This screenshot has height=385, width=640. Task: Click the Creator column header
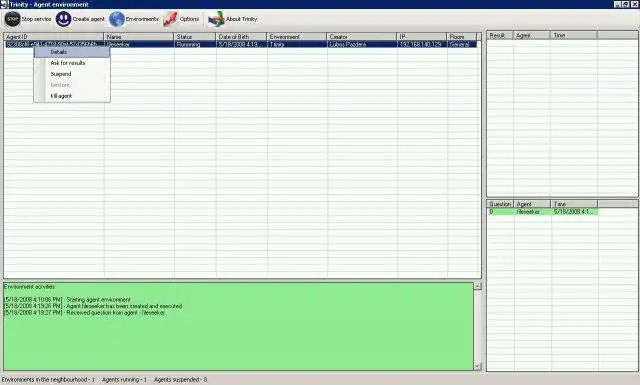coord(362,37)
